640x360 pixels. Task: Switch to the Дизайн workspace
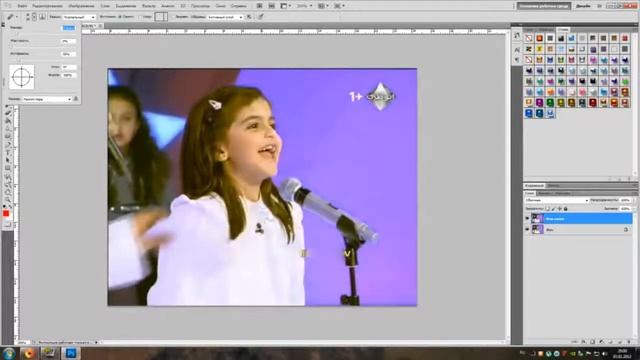tap(583, 6)
